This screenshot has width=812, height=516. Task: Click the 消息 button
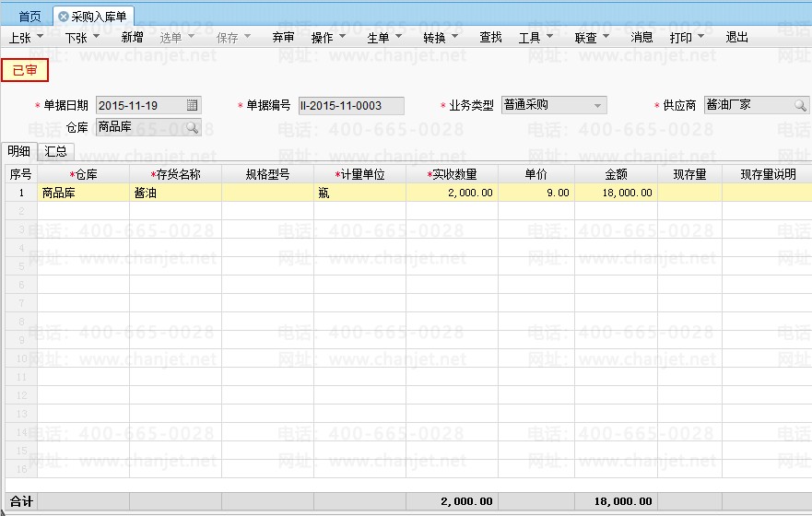pos(641,37)
